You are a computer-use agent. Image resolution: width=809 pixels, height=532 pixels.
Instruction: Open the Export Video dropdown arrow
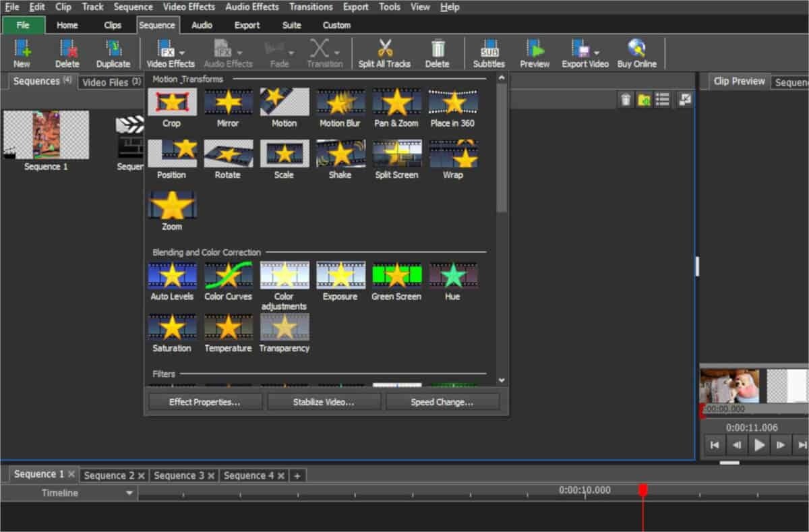point(597,53)
